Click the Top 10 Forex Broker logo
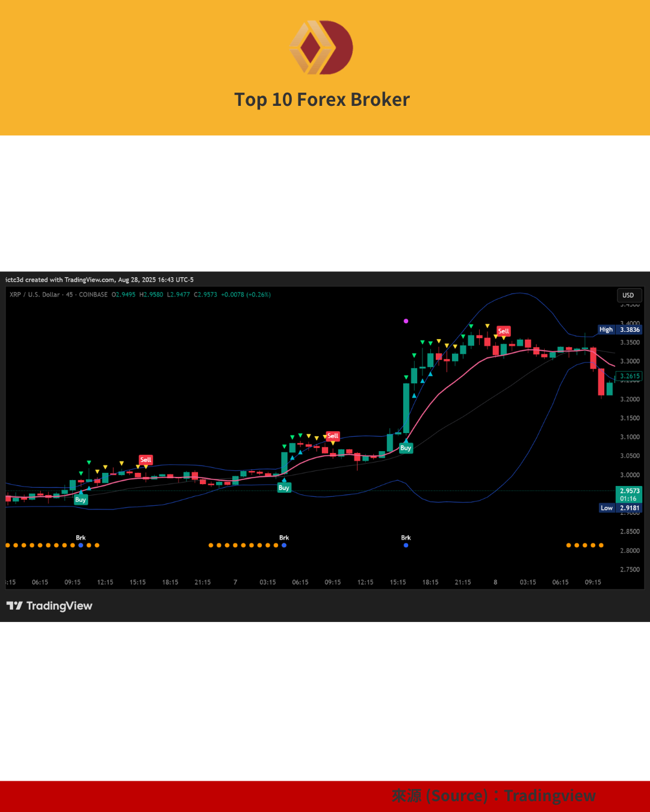650x812 pixels. (321, 48)
